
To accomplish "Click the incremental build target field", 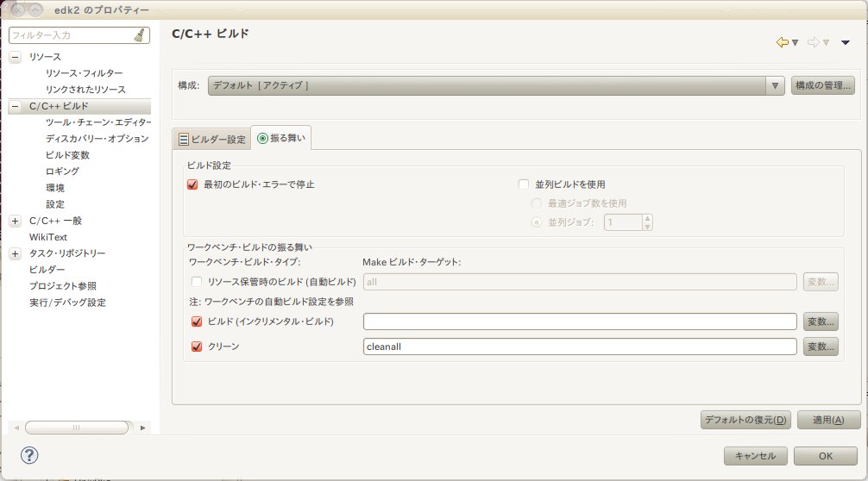I will click(580, 322).
